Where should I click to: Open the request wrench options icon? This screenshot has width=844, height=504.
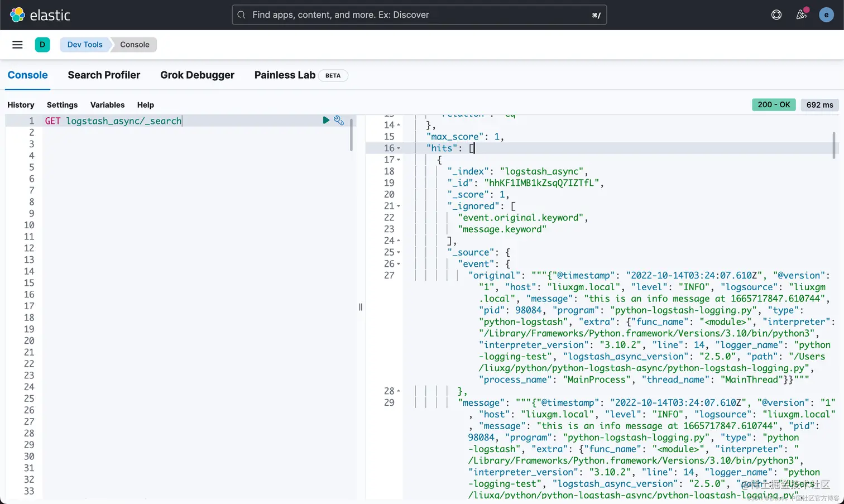[339, 120]
